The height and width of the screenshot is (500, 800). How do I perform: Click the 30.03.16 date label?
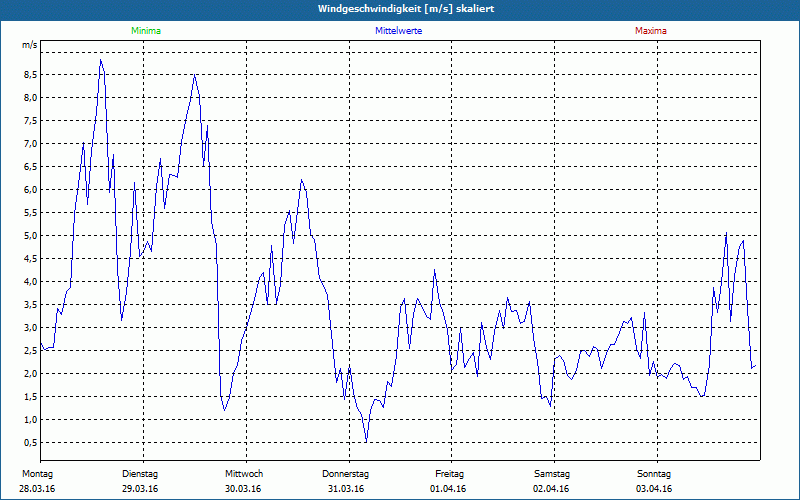[x=243, y=489]
